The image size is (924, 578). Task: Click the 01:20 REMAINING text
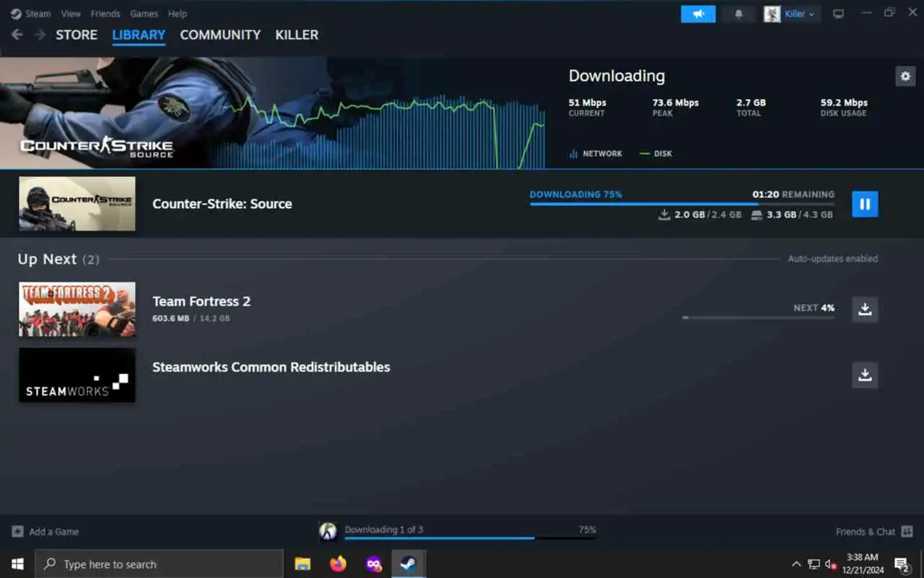[793, 194]
